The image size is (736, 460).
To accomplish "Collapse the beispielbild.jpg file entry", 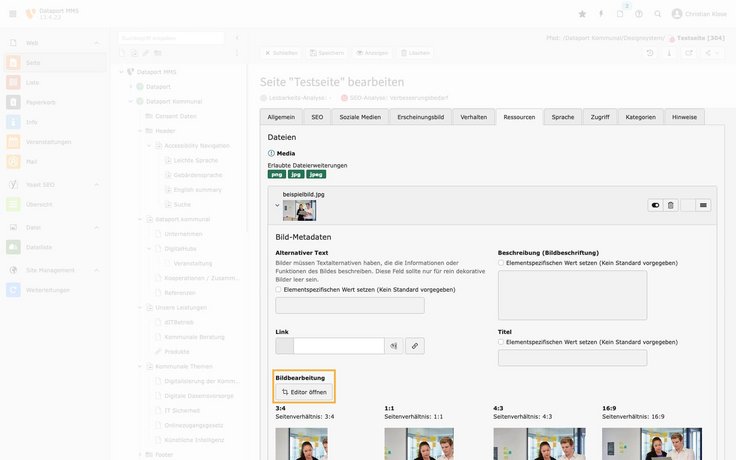I will 277,206.
